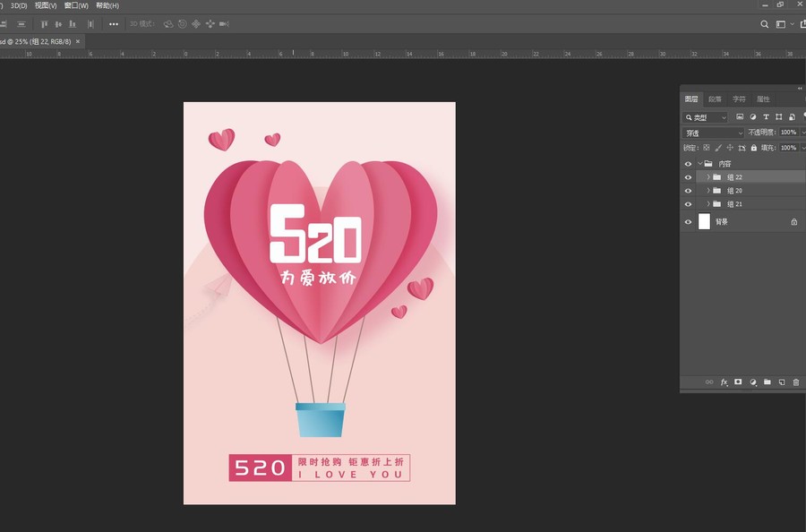Hide the 组 22 group

coord(688,177)
